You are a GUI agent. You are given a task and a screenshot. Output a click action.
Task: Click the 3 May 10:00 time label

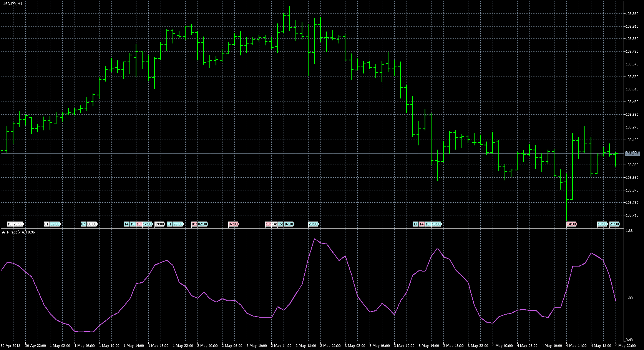(x=405, y=346)
